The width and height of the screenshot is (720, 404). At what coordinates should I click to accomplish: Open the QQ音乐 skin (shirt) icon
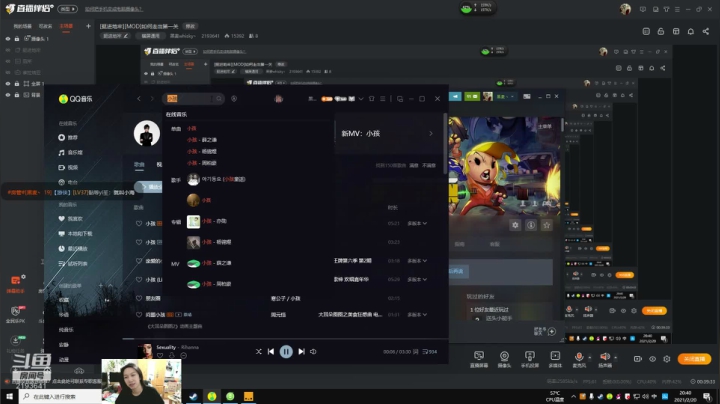(371, 99)
